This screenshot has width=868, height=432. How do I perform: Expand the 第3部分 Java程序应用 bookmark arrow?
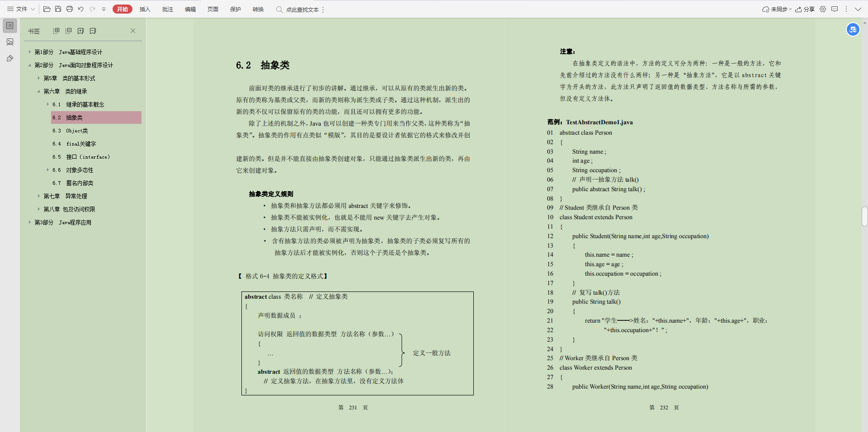(30, 222)
